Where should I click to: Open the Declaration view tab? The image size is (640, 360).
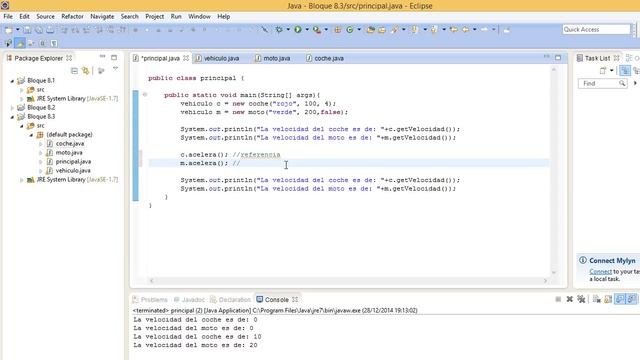[x=230, y=300]
